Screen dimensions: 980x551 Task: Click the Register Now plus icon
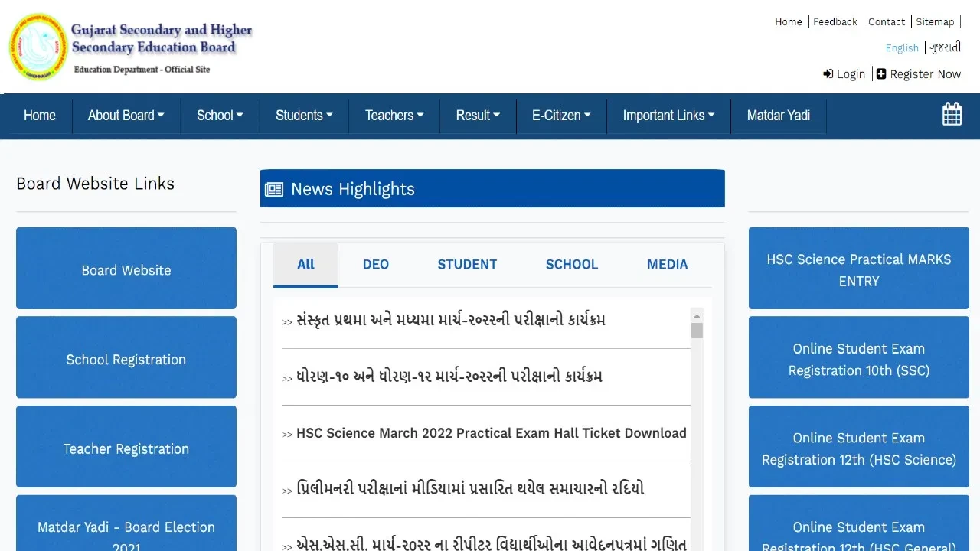coord(881,74)
